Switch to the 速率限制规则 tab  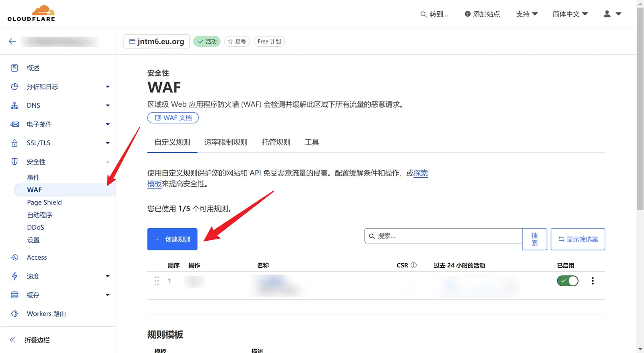[x=226, y=142]
